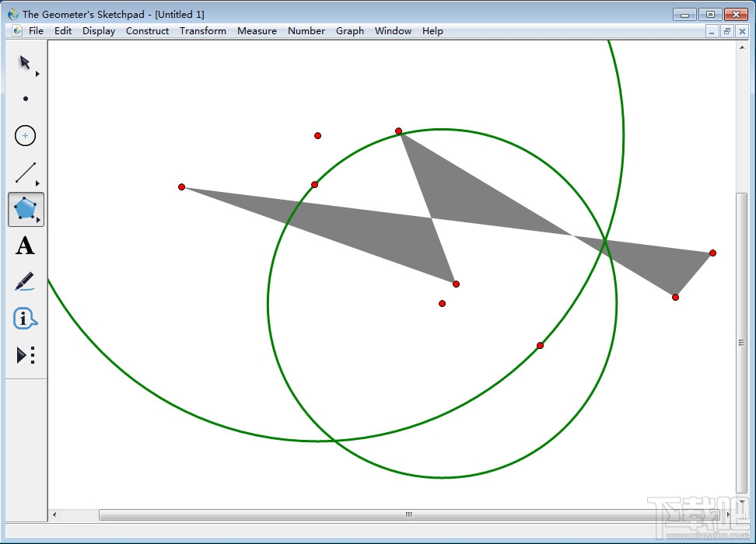Select the bottom-right polygon vertex point
The image size is (756, 544).
[x=675, y=298]
